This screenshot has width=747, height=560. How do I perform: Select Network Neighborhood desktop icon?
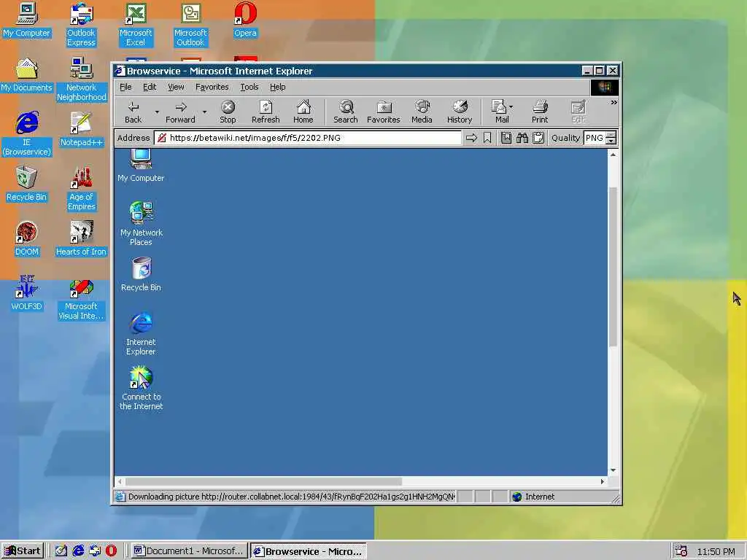[81, 79]
